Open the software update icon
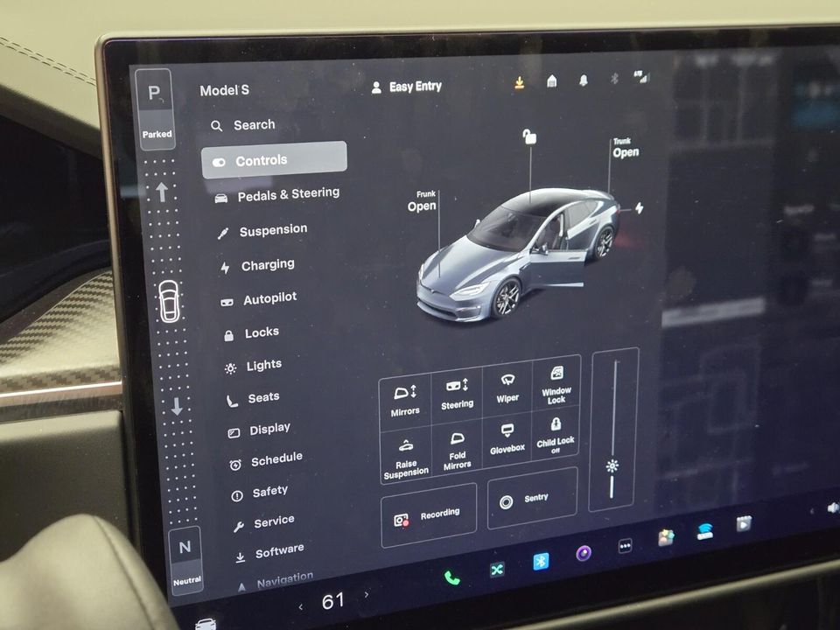The height and width of the screenshot is (630, 840). coord(520,80)
